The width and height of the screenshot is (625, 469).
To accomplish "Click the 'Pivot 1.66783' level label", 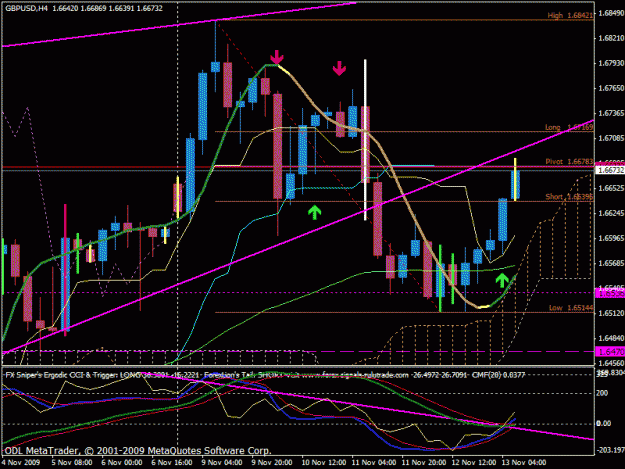I will click(569, 161).
